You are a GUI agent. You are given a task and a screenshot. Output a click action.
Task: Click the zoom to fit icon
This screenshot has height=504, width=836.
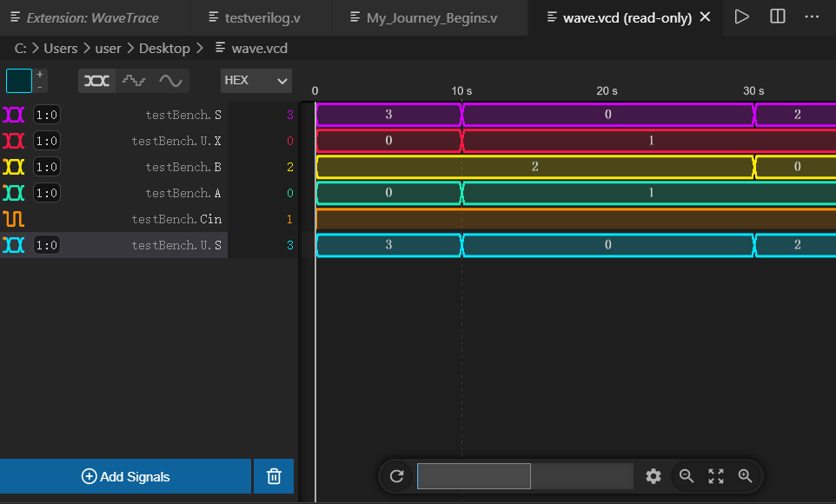716,475
